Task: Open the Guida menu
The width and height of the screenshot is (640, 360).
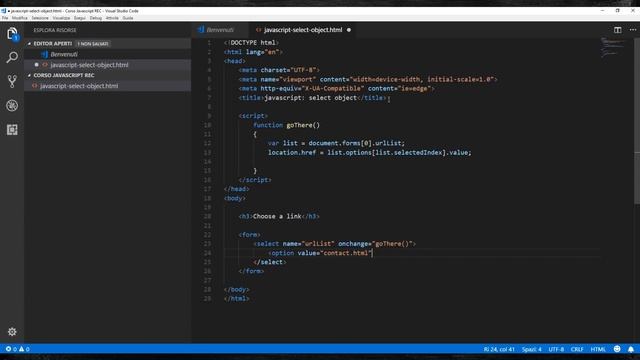Action: click(128, 18)
